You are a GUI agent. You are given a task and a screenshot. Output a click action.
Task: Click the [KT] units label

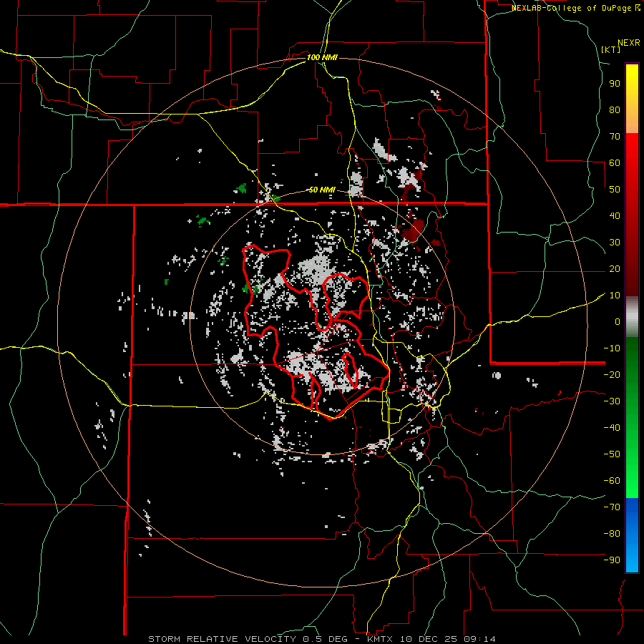610,49
